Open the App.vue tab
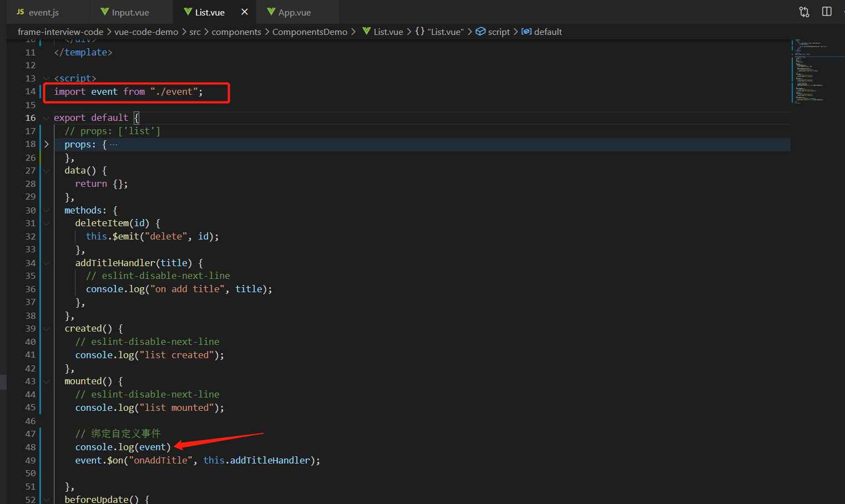This screenshot has height=504, width=845. 294,12
